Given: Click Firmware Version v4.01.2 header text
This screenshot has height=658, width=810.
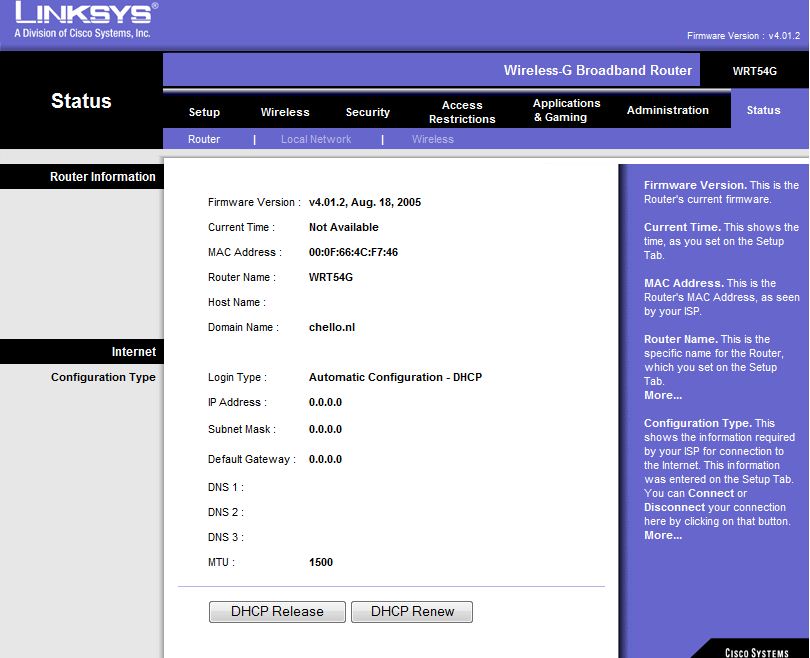Looking at the screenshot, I should tap(743, 36).
